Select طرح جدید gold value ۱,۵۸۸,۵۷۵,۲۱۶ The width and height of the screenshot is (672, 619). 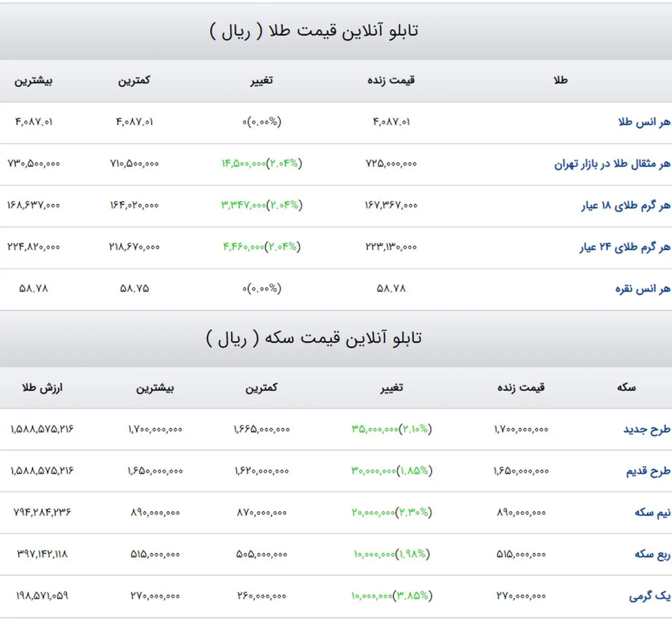pyautogui.click(x=42, y=429)
